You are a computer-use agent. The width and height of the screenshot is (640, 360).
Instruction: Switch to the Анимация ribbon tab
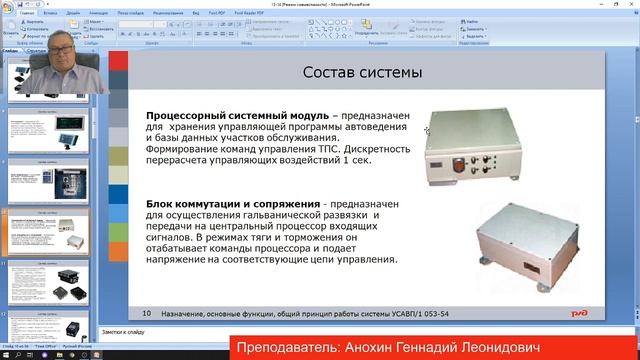click(x=99, y=13)
